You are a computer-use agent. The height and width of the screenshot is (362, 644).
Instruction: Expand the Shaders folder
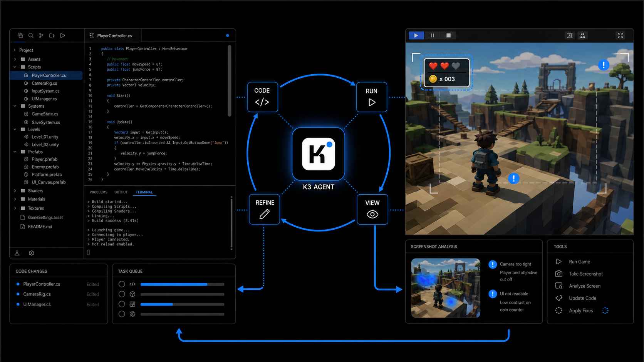point(15,191)
